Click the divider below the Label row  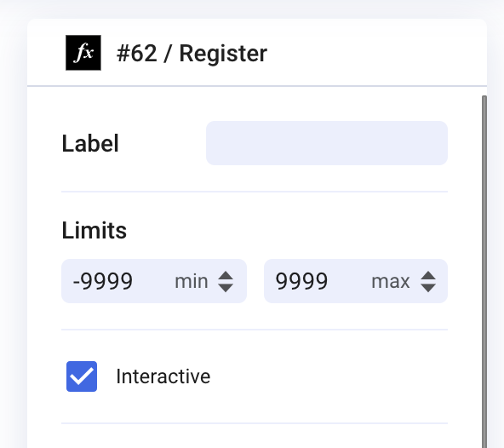(x=255, y=192)
